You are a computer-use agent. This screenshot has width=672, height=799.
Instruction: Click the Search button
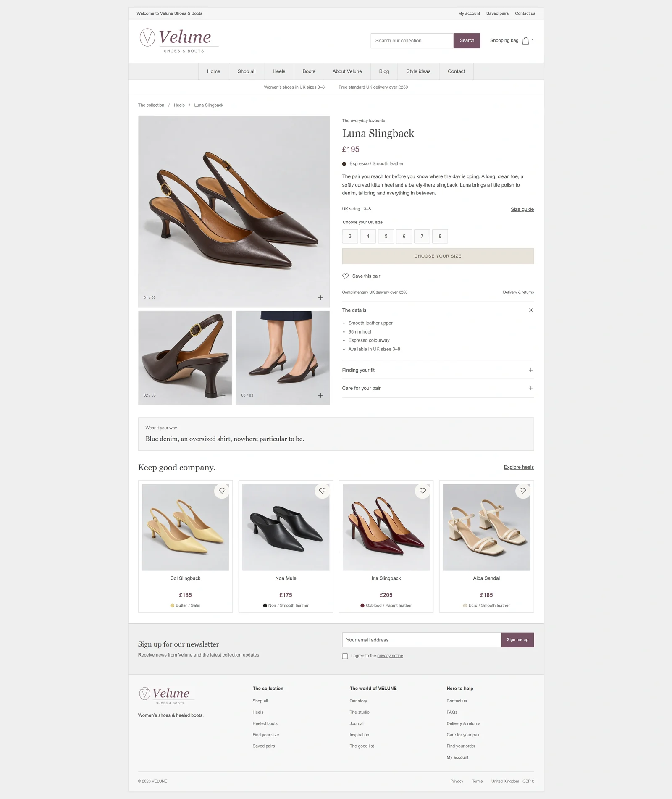[467, 41]
